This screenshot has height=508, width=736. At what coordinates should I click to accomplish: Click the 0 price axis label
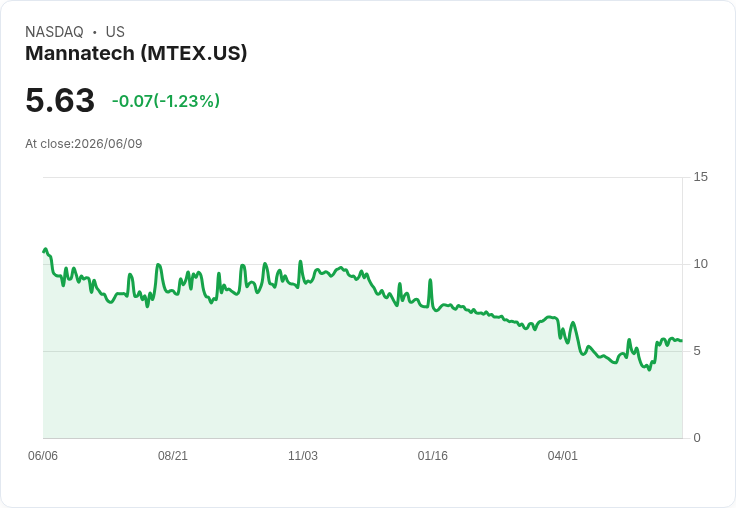[697, 438]
